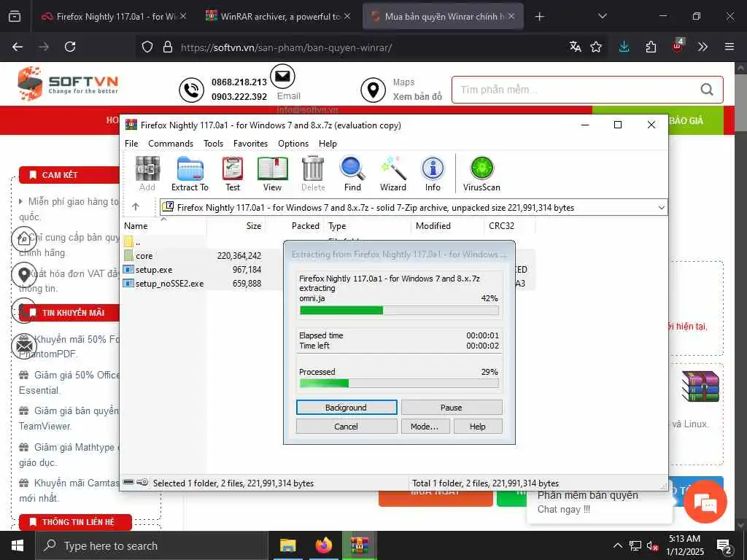
Task: Open the Firefox application menu
Action: pos(729,47)
